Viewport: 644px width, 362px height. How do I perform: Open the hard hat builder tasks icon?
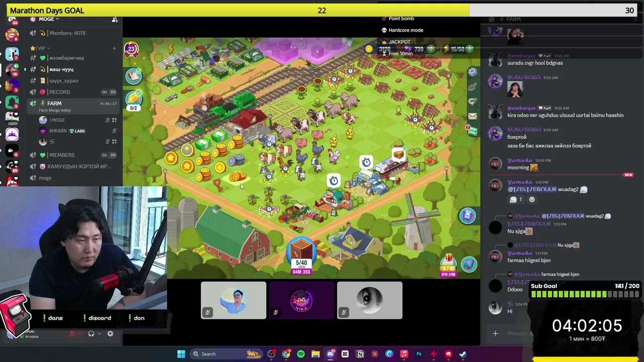134,100
